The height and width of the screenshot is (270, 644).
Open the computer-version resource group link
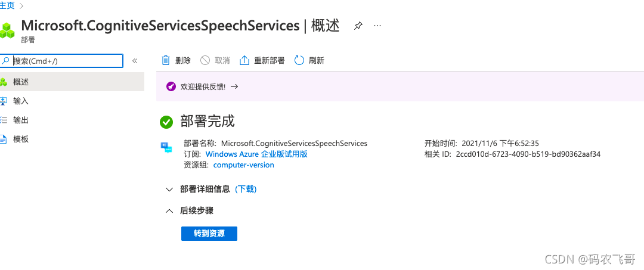tap(243, 165)
